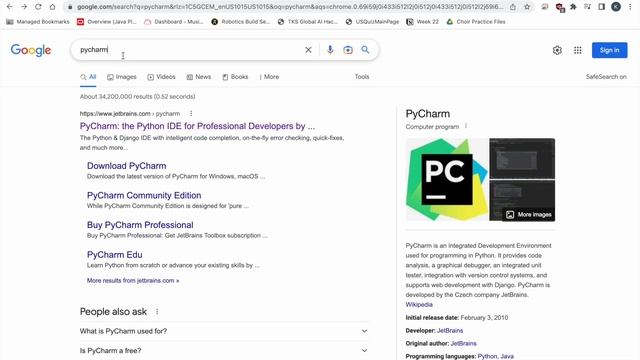Image resolution: width=640 pixels, height=360 pixels.
Task: Open options dots beside Computer program
Action: click(466, 126)
